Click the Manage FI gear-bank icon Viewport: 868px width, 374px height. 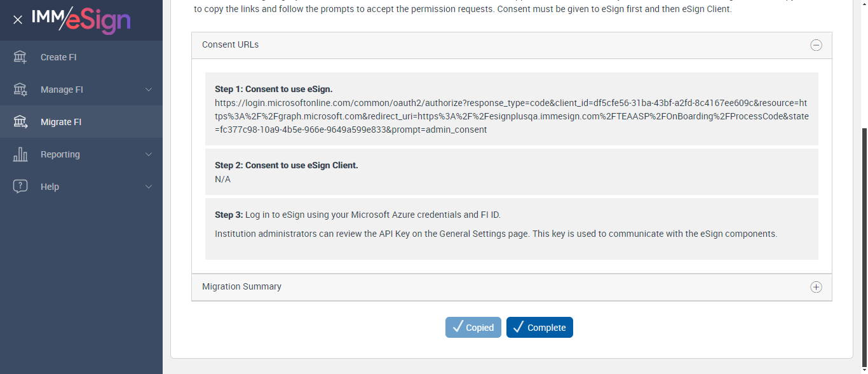coord(20,90)
